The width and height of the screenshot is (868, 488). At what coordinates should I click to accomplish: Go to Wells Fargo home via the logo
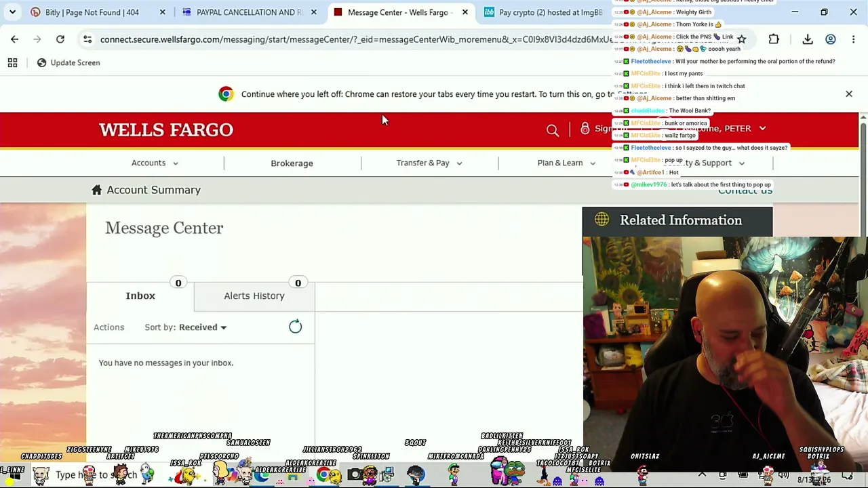pyautogui.click(x=166, y=129)
